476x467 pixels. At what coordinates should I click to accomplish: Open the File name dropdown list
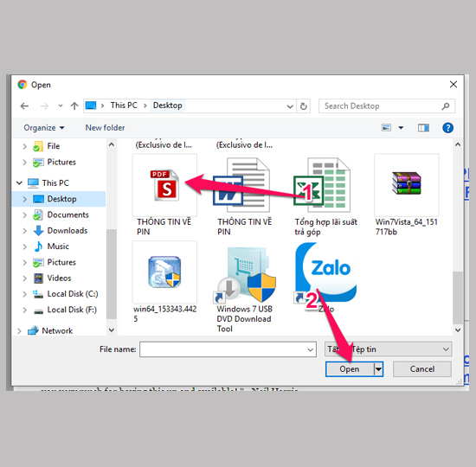(310, 349)
